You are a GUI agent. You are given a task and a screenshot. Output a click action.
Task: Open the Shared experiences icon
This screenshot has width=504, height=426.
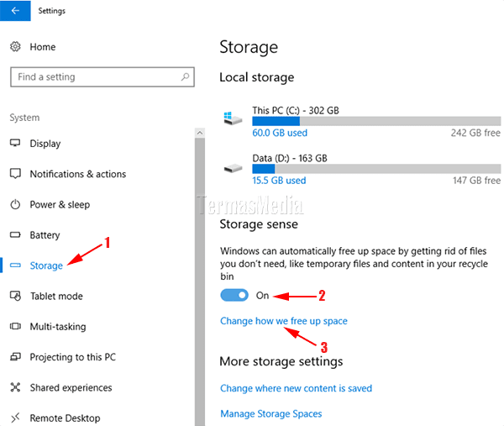[15, 387]
